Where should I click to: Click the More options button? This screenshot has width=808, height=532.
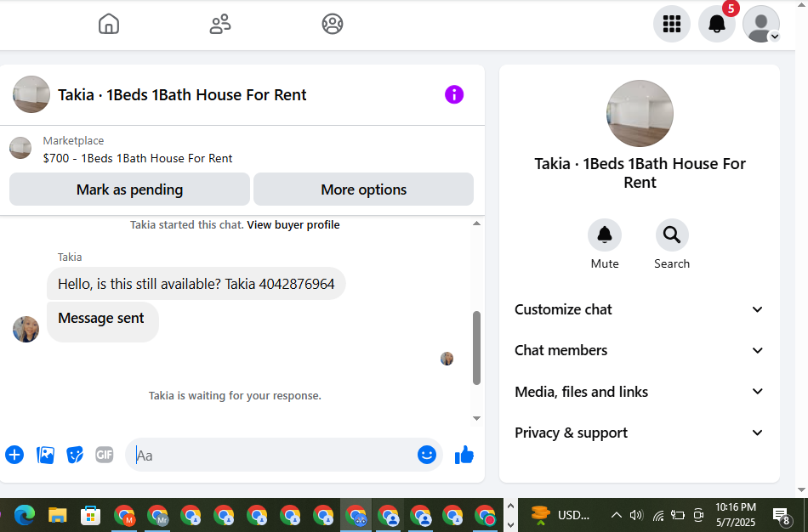coord(363,190)
